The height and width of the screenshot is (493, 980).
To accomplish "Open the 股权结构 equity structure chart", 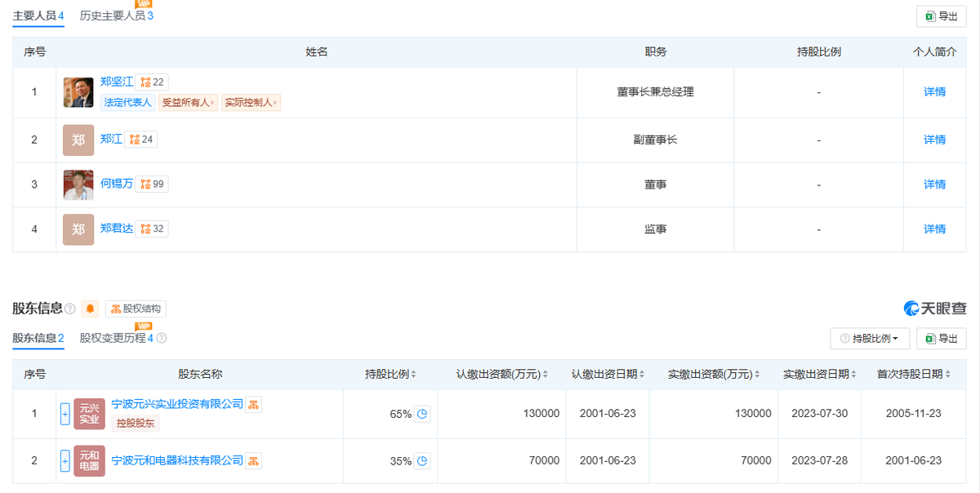I will click(136, 309).
